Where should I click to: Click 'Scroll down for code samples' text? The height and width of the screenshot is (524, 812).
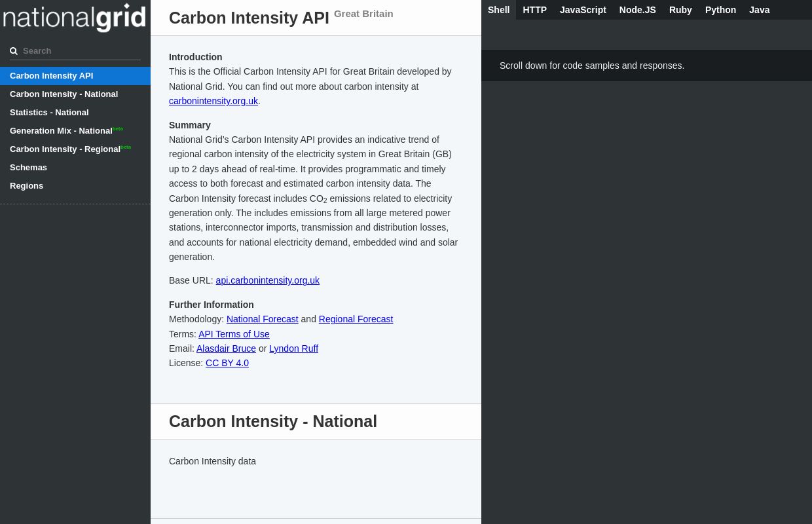(x=592, y=65)
